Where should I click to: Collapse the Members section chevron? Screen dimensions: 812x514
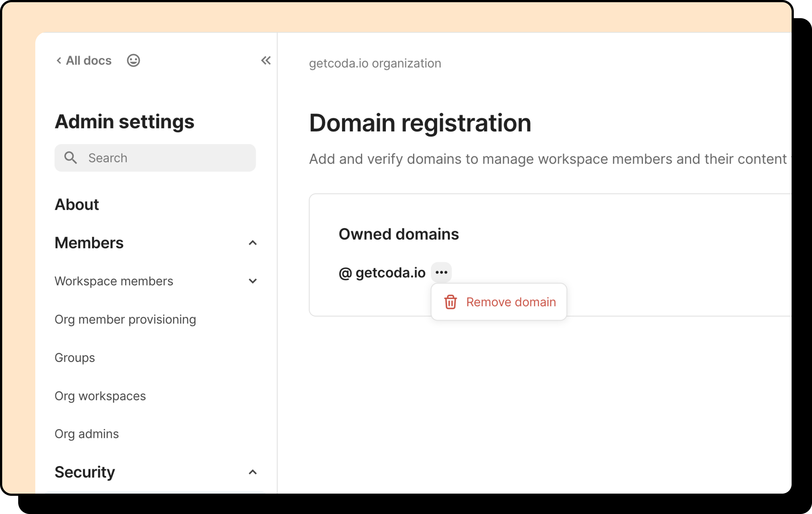click(x=252, y=243)
